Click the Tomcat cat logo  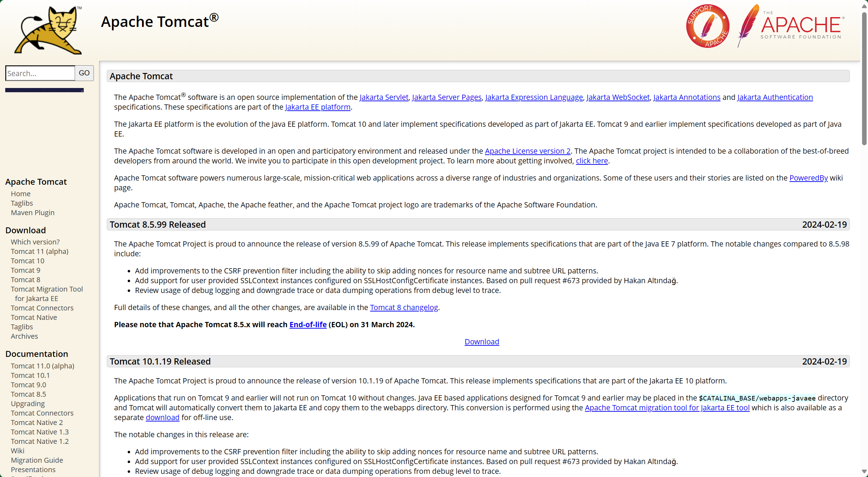[x=48, y=30]
